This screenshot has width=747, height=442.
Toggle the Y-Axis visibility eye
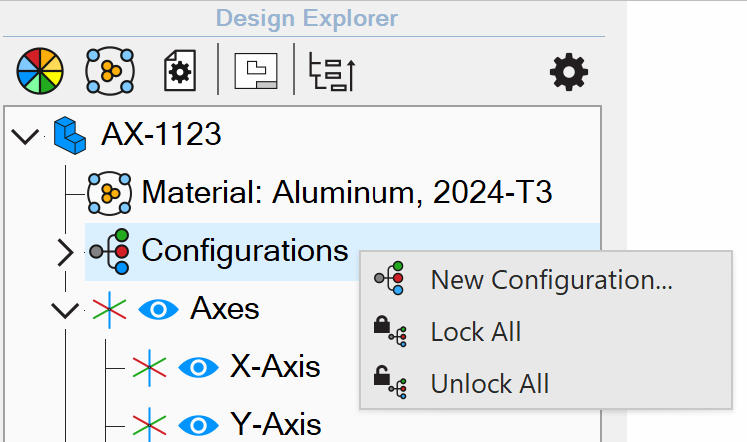coord(198,425)
